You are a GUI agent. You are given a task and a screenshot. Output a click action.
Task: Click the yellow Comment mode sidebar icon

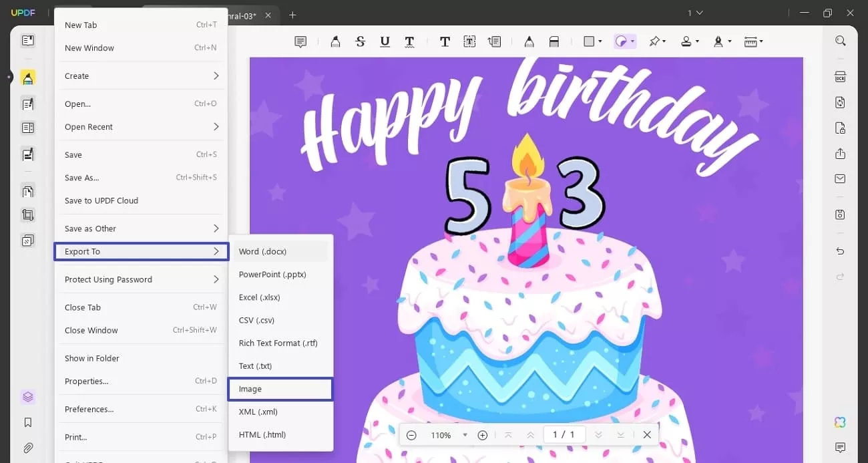[27, 78]
